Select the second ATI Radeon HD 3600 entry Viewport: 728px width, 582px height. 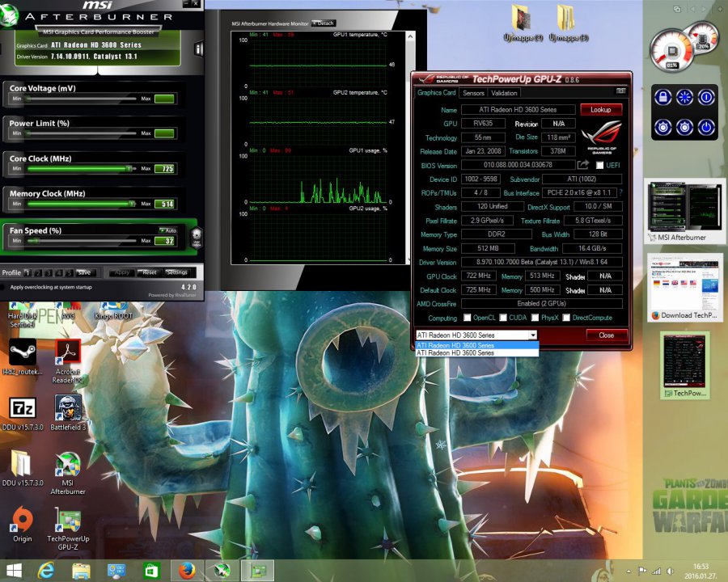pyautogui.click(x=476, y=352)
